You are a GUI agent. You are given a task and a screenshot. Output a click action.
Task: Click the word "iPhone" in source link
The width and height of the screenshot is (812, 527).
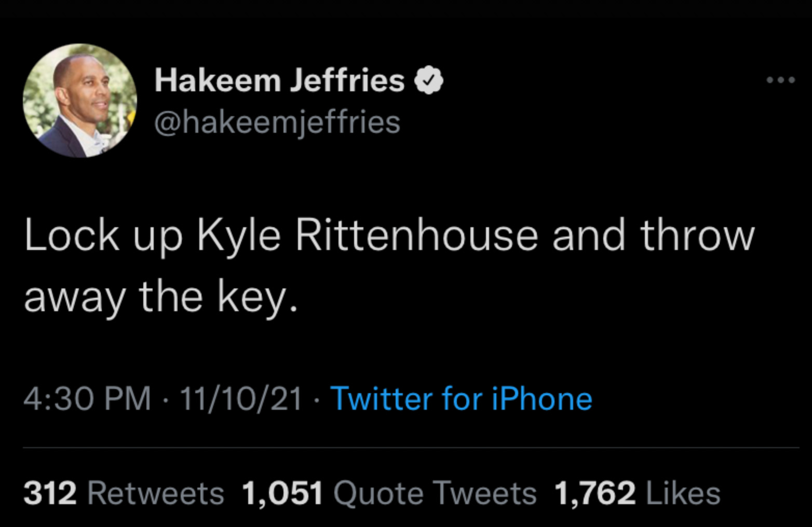(542, 399)
